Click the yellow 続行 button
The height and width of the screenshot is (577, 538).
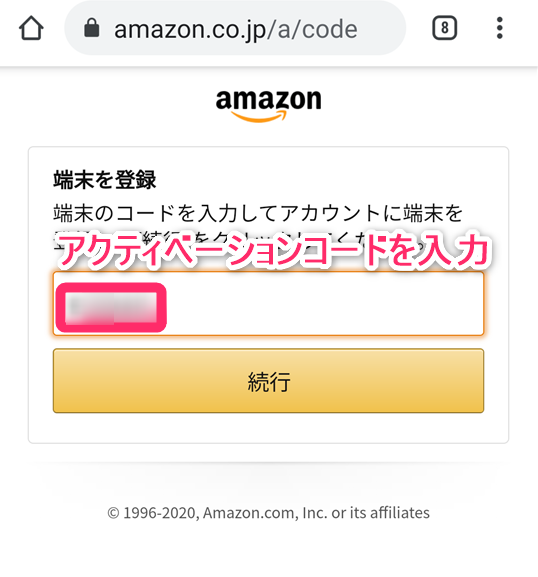(x=268, y=381)
